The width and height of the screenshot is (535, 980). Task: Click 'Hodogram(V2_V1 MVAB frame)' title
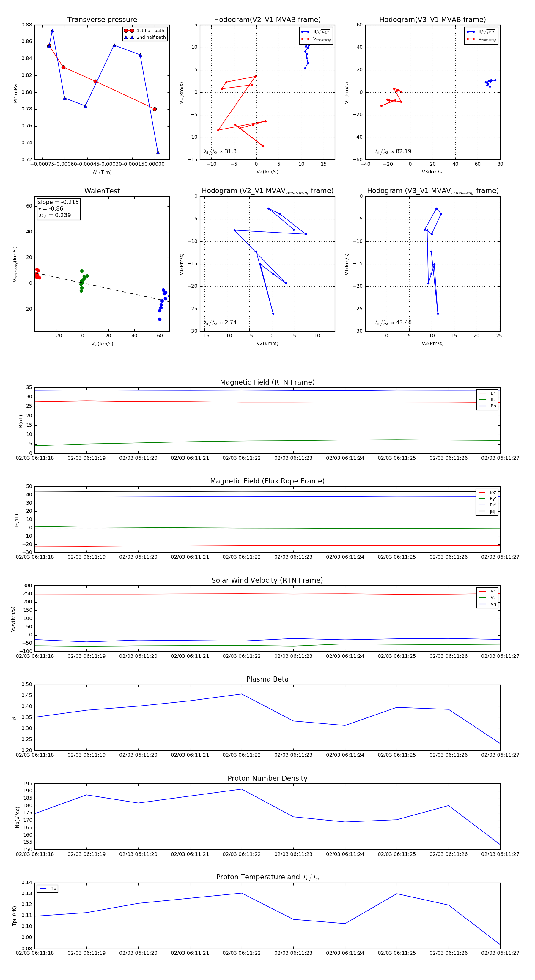tap(267, 19)
